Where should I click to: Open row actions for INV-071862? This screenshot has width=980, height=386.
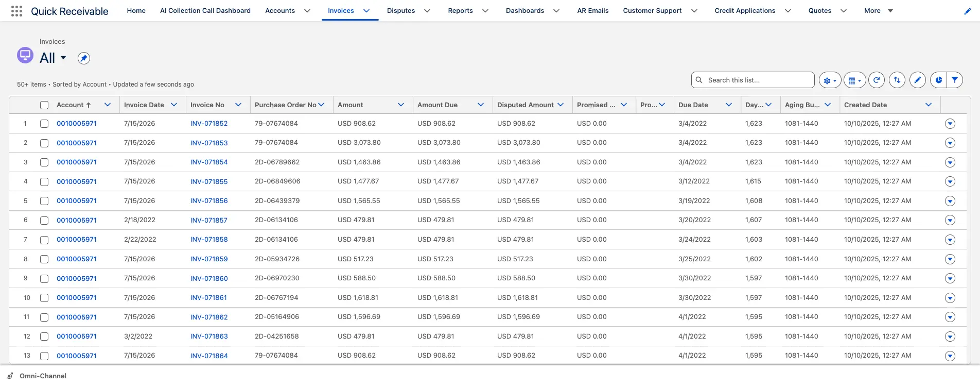coord(950,317)
